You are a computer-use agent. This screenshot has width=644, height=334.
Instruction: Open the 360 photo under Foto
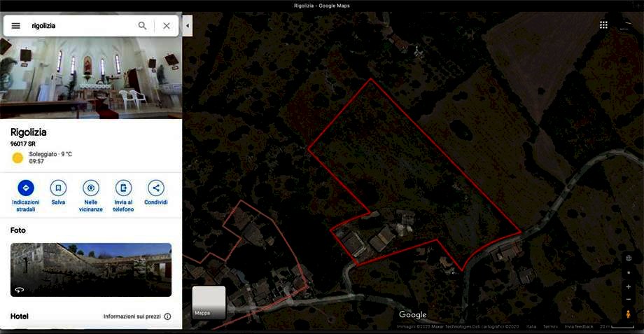pos(91,270)
